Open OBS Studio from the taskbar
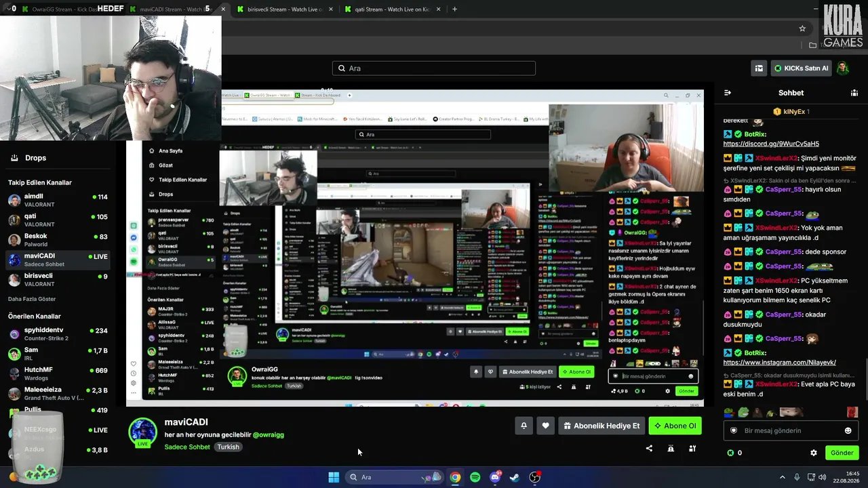 tap(535, 477)
